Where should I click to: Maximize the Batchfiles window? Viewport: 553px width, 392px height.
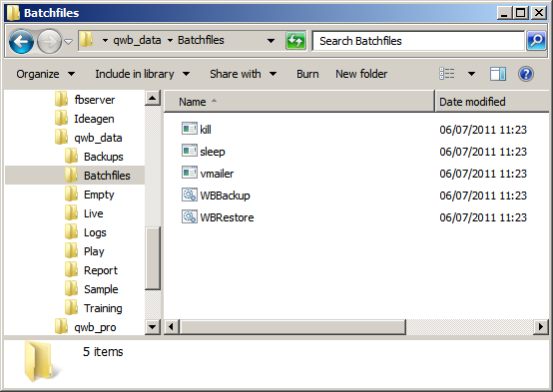(x=520, y=13)
